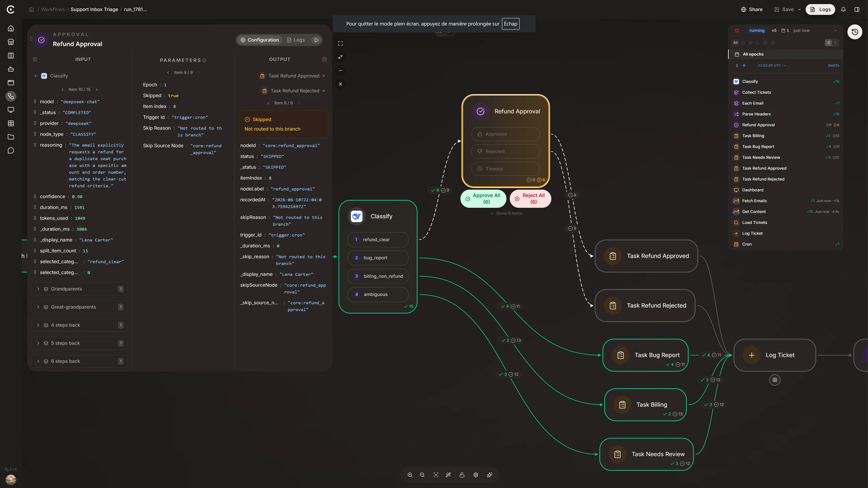
Task: Expand Show 6 items list
Action: tap(506, 213)
